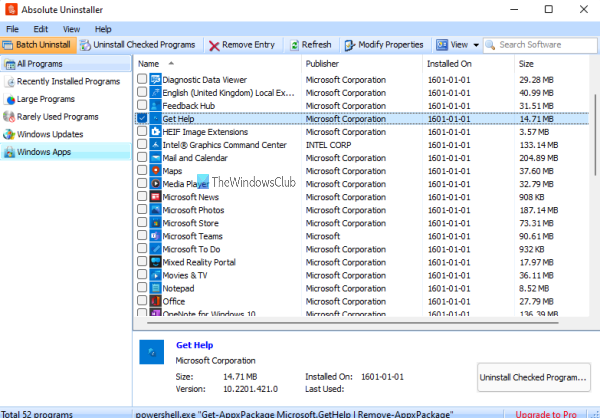This screenshot has width=600, height=418.
Task: Sort list by Installed On column header
Action: pos(469,64)
